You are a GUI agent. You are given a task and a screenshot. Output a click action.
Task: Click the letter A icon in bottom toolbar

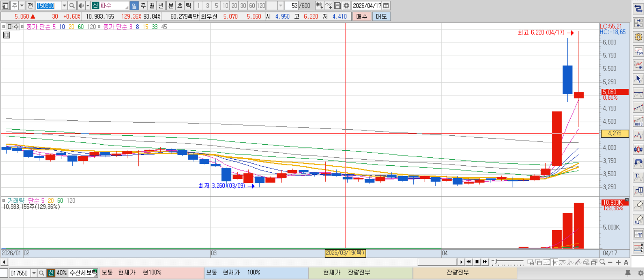coord(626,262)
